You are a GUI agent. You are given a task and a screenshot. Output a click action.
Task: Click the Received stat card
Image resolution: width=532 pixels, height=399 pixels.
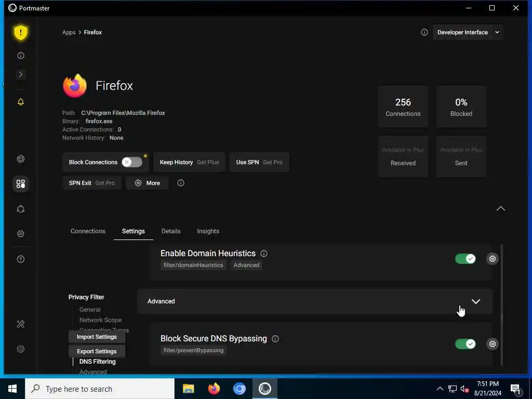pyautogui.click(x=403, y=157)
